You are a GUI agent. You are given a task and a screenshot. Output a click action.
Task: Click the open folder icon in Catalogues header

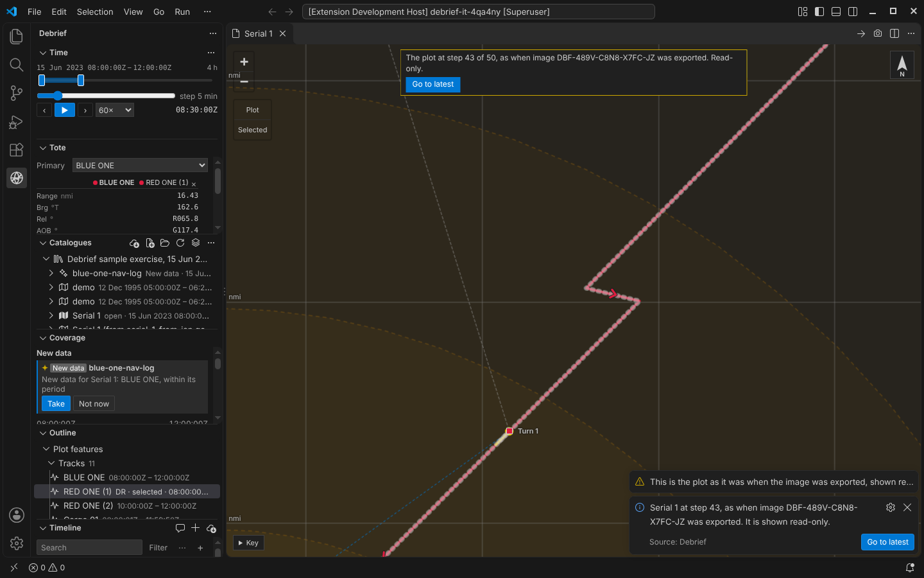(x=165, y=243)
